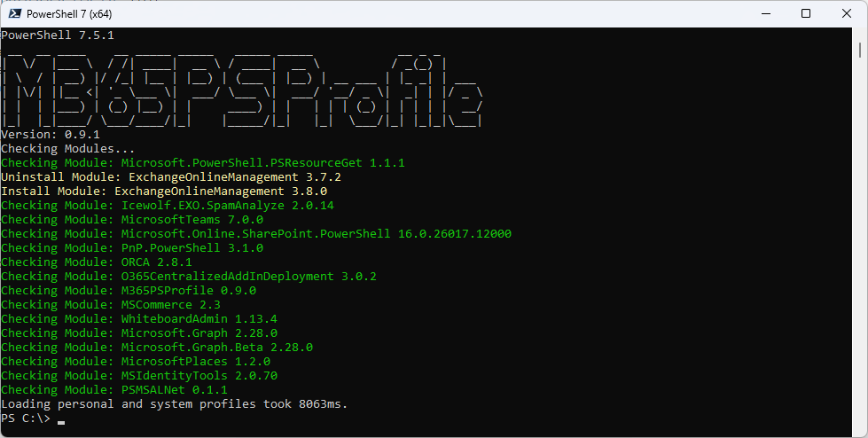
Task: Click the MSCommerce 2.3 line
Action: pyautogui.click(x=111, y=304)
